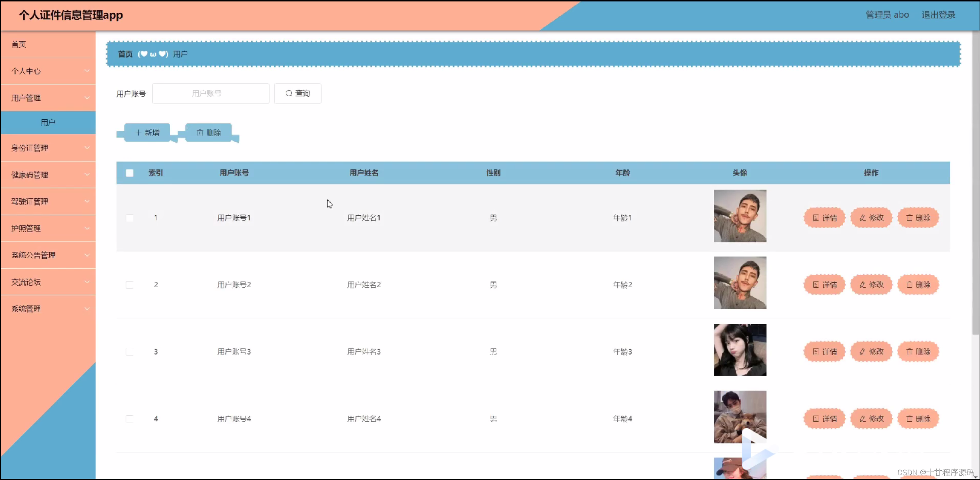This screenshot has height=480, width=980.
Task: Open 详情 for user row 3
Action: click(x=824, y=352)
